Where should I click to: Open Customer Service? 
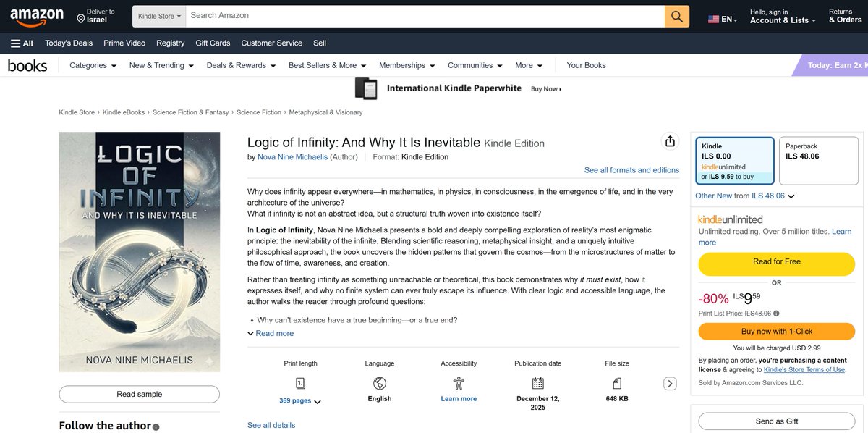coord(273,43)
